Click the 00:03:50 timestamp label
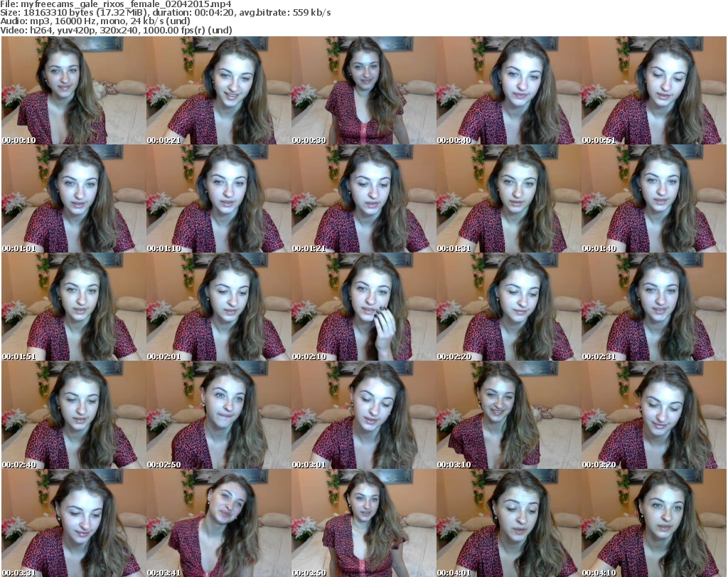 point(307,573)
